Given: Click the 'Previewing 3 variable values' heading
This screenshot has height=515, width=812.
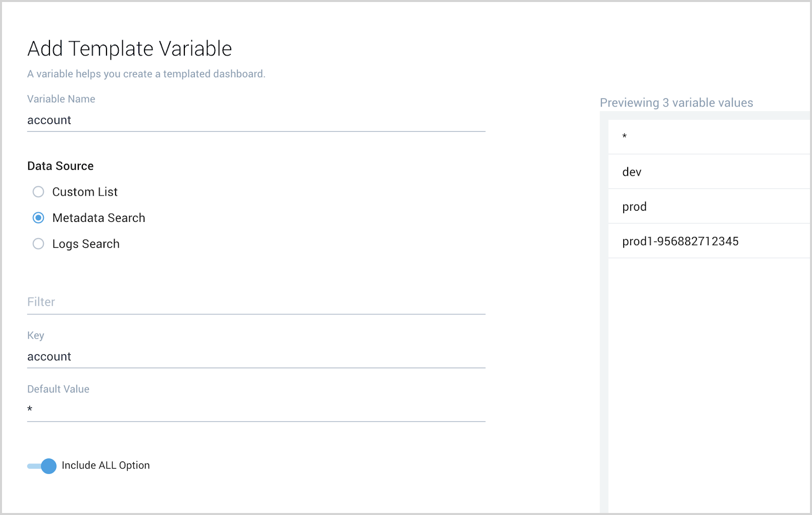Looking at the screenshot, I should 677,103.
